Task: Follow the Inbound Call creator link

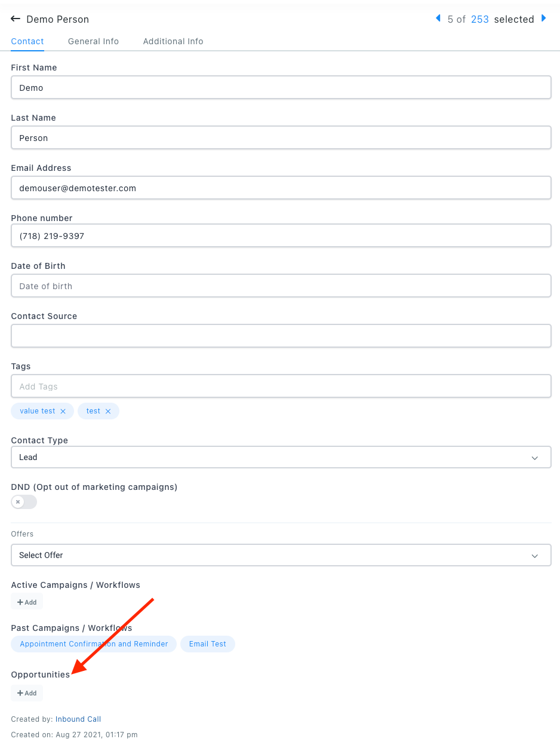Action: (x=78, y=719)
